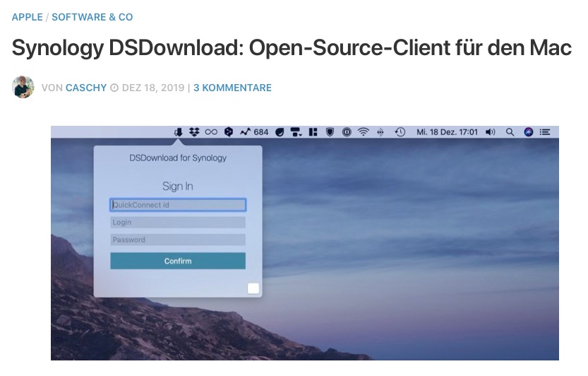The height and width of the screenshot is (376, 588).
Task: Open the Notification Center list icon
Action: click(545, 132)
